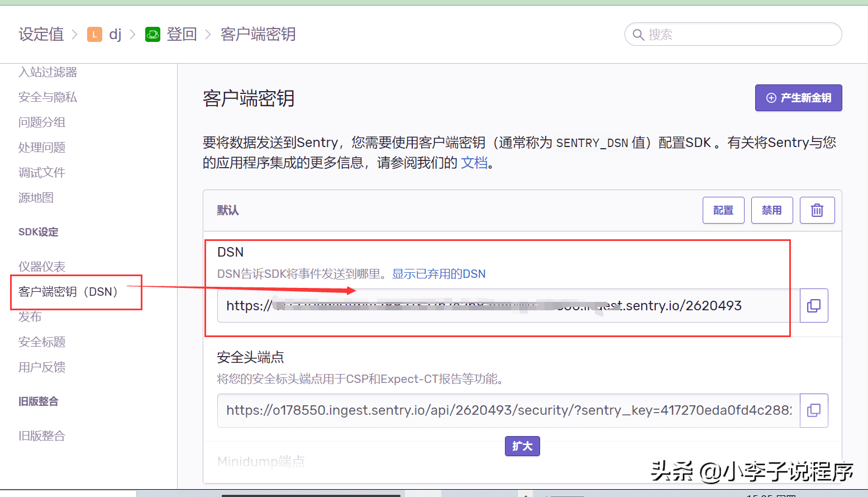Viewport: 868px width, 497px height.
Task: Click the SDK设定 sidebar section header
Action: 39,232
